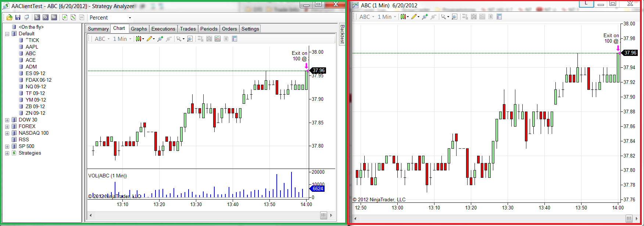This screenshot has width=644, height=226.
Task: Expand the Strategies node
Action: (7, 153)
